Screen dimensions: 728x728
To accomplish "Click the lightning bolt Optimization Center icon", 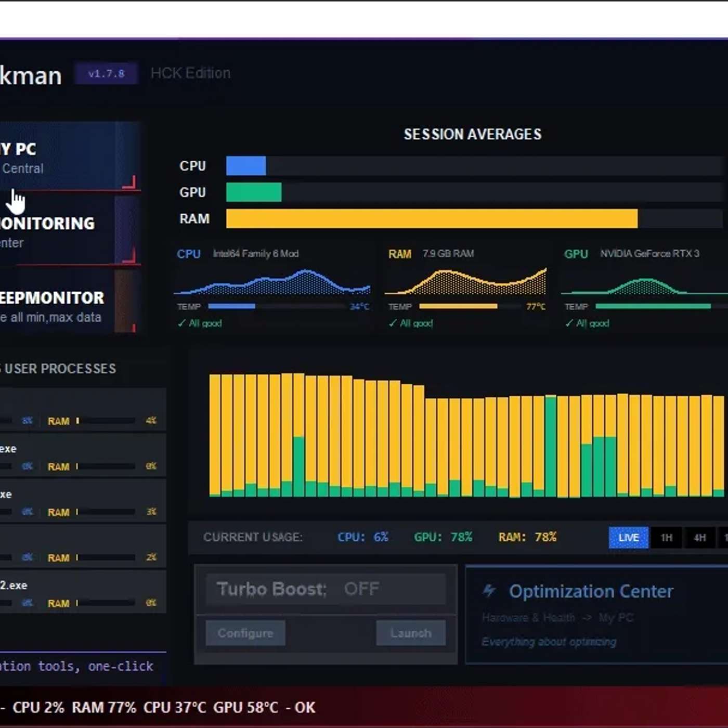I will [489, 591].
